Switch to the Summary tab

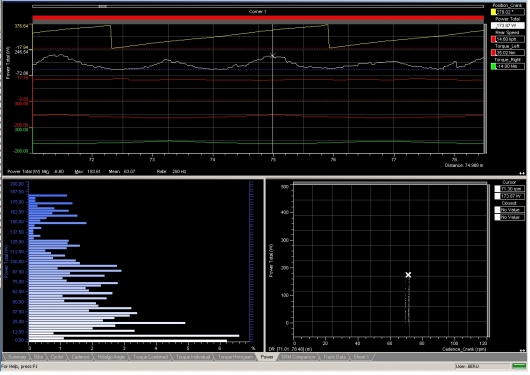(x=17, y=357)
